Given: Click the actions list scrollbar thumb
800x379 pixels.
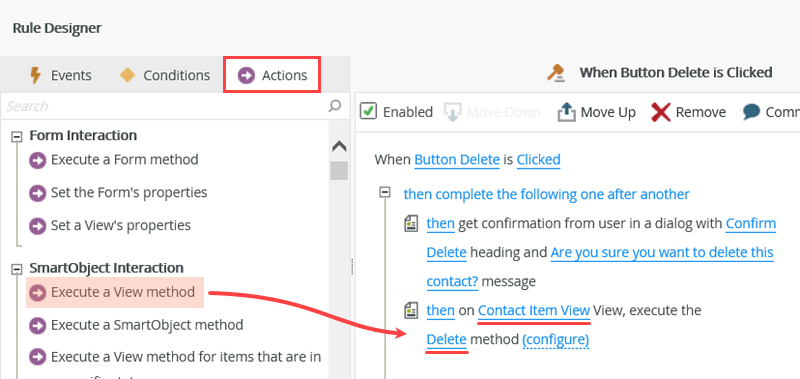Looking at the screenshot, I should pyautogui.click(x=339, y=170).
